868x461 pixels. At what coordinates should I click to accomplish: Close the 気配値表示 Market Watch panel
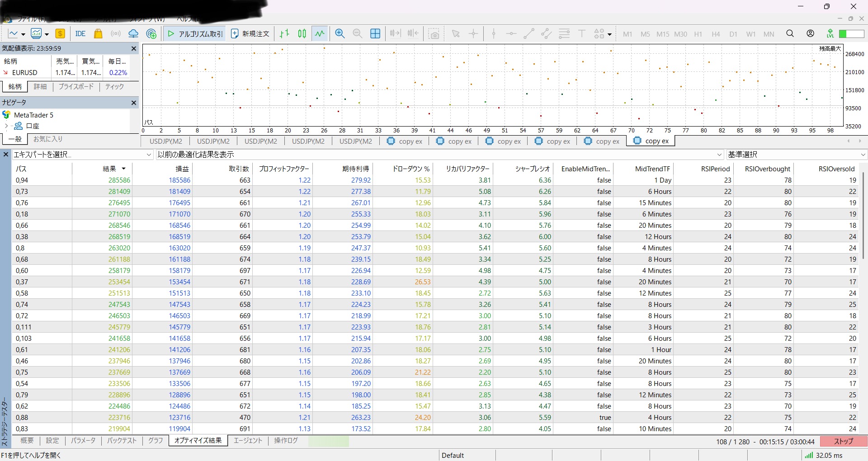tap(134, 48)
